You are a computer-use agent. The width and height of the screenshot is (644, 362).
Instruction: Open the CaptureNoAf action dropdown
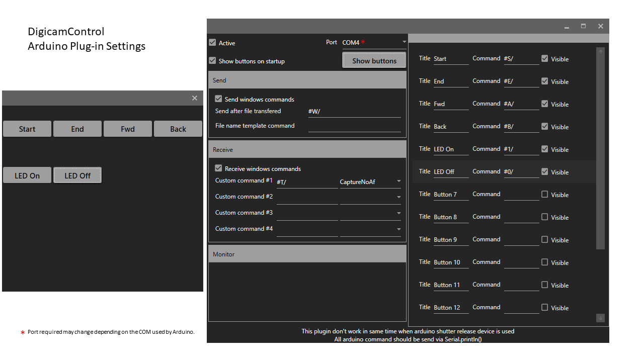(x=398, y=182)
